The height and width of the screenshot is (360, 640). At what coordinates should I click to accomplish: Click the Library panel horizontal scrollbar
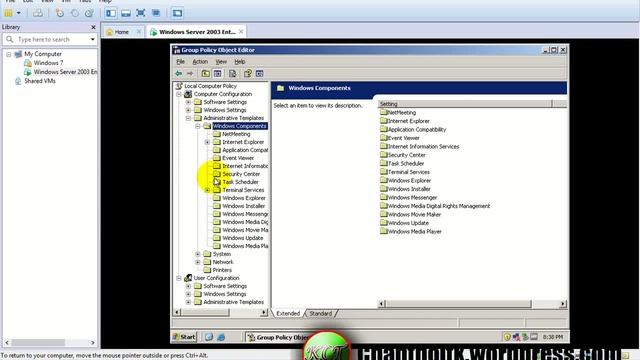point(50,342)
